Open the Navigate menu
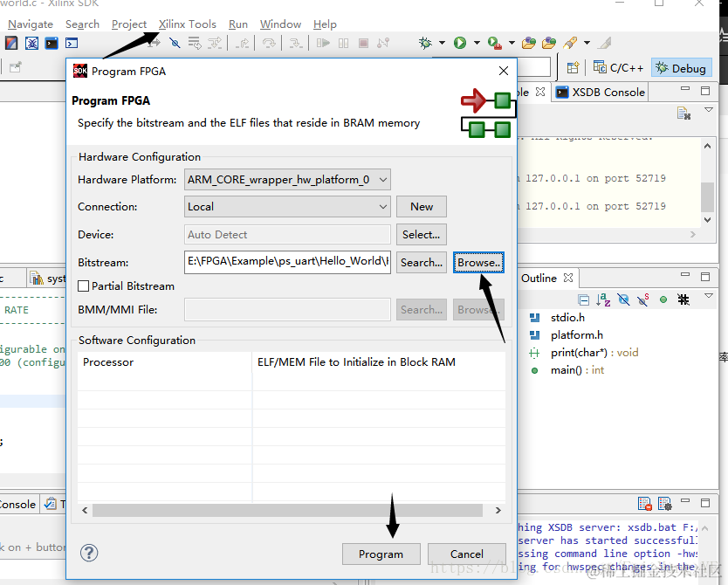This screenshot has height=585, width=728. pyautogui.click(x=31, y=24)
